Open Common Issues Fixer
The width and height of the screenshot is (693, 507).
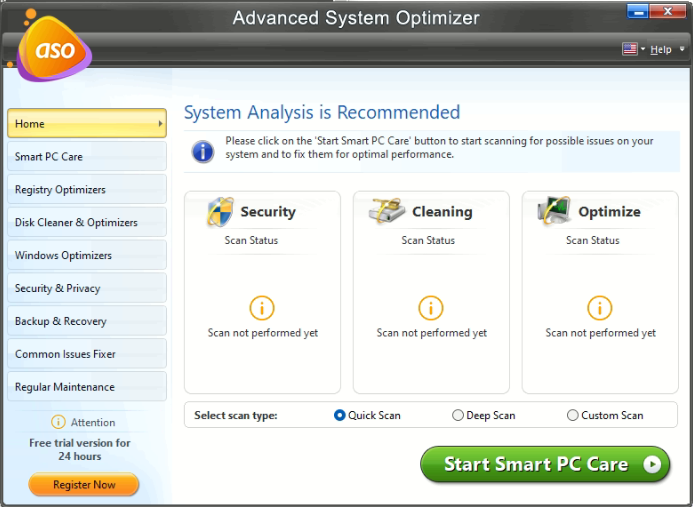pyautogui.click(x=87, y=354)
